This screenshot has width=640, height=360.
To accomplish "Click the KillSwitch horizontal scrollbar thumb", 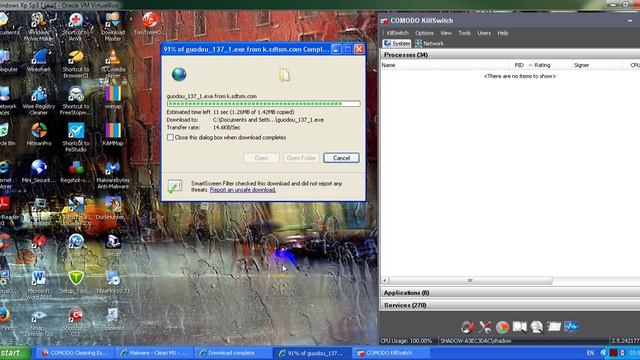I will (x=470, y=280).
